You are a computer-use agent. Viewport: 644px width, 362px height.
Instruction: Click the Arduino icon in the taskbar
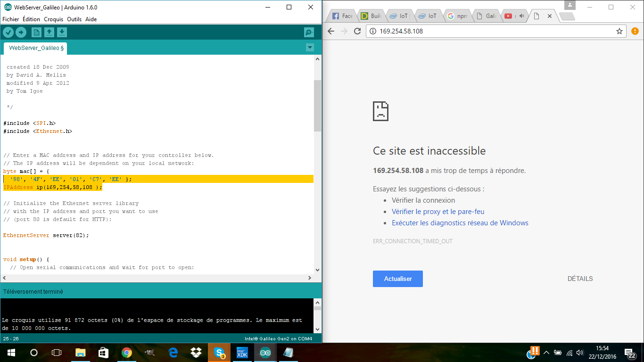pos(265,353)
